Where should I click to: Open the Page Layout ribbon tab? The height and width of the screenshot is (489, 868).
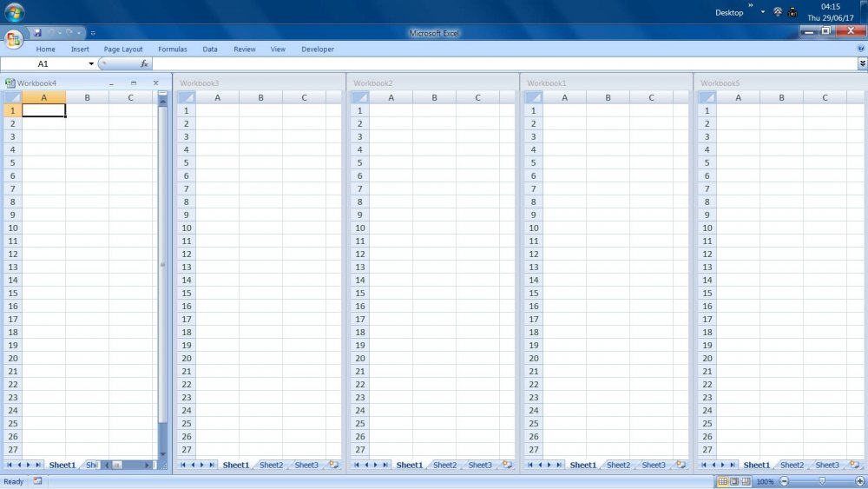(123, 50)
